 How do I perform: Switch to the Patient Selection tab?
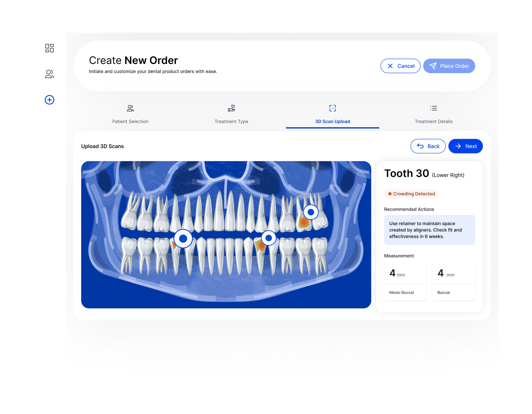[130, 122]
